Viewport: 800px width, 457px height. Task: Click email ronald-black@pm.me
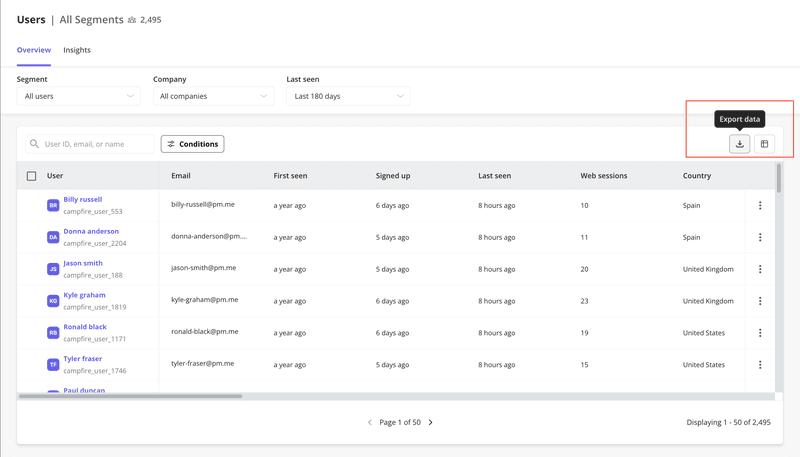pyautogui.click(x=205, y=332)
